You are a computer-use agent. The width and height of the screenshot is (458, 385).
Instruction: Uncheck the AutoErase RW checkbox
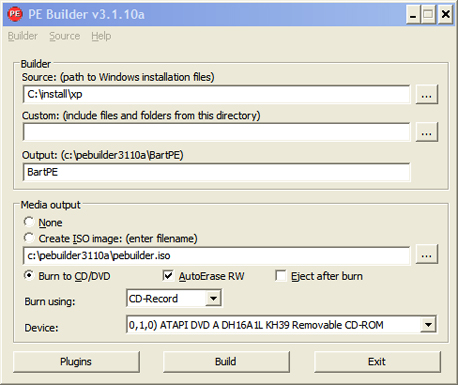click(168, 276)
